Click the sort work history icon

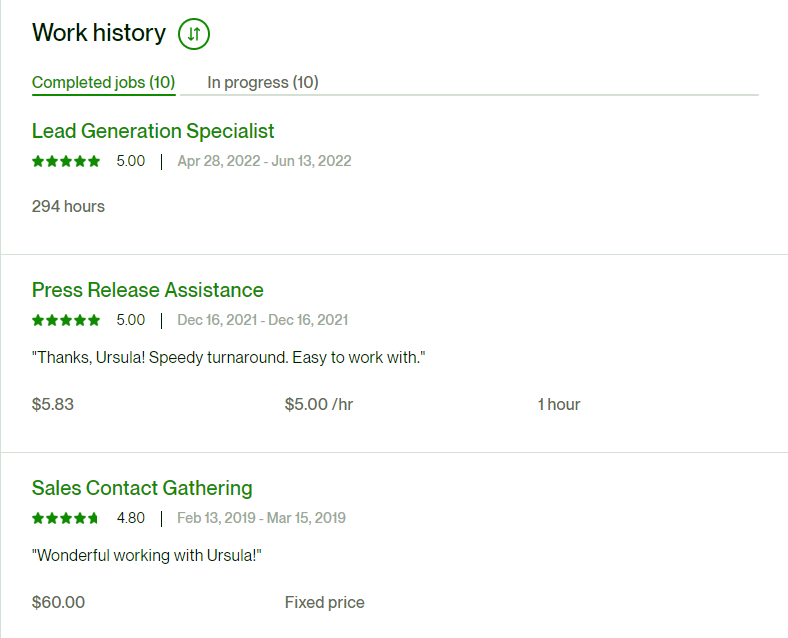click(193, 34)
